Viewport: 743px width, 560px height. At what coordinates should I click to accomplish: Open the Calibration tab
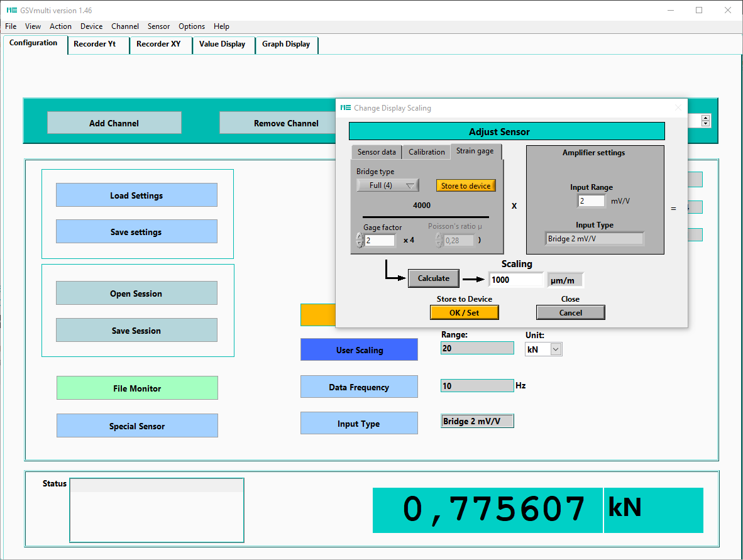pos(426,152)
